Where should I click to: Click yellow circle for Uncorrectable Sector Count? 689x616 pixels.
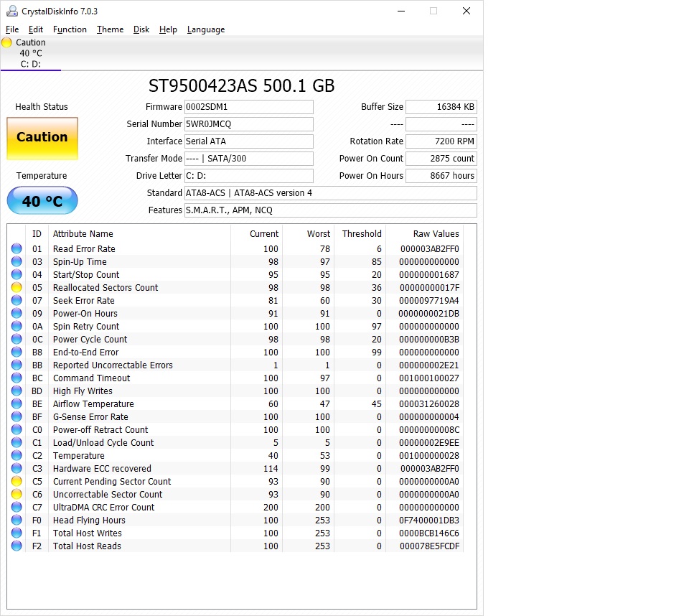tap(17, 494)
